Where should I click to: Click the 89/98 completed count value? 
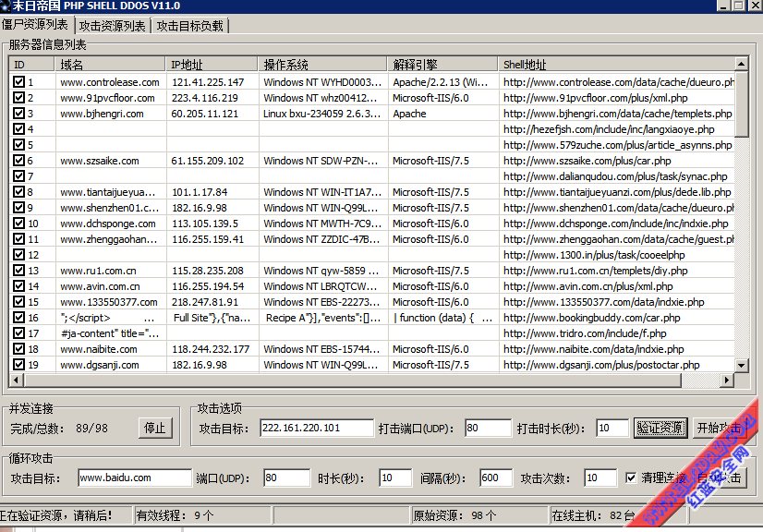tap(92, 429)
